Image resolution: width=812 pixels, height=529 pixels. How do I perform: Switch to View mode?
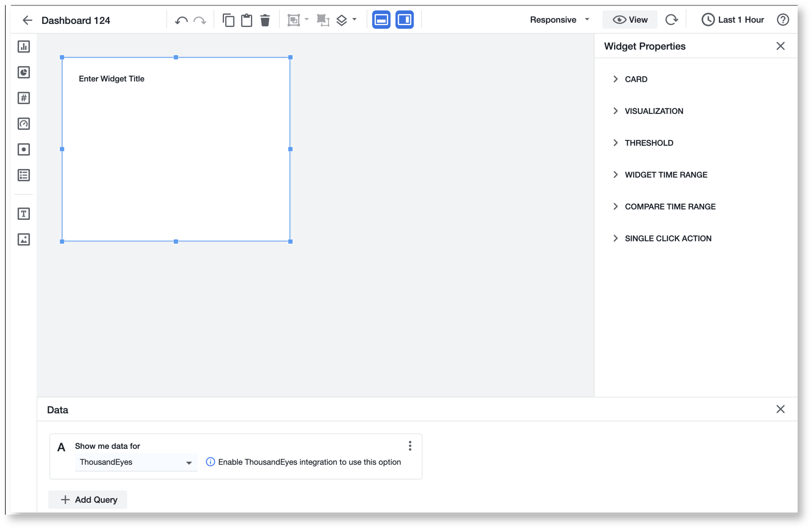point(630,20)
